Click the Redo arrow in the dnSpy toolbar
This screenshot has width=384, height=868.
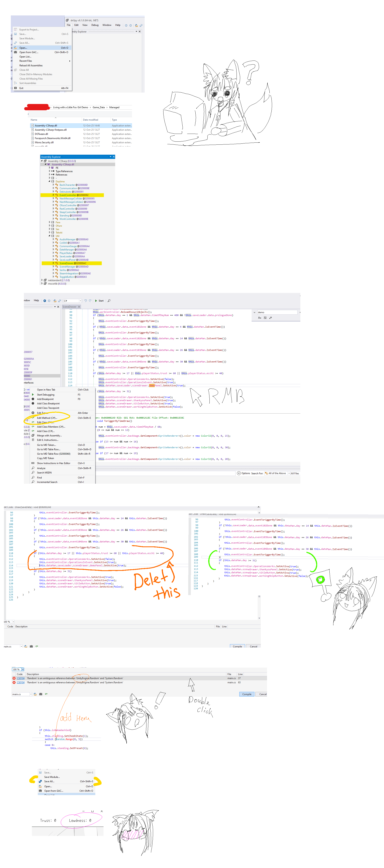pos(90,301)
